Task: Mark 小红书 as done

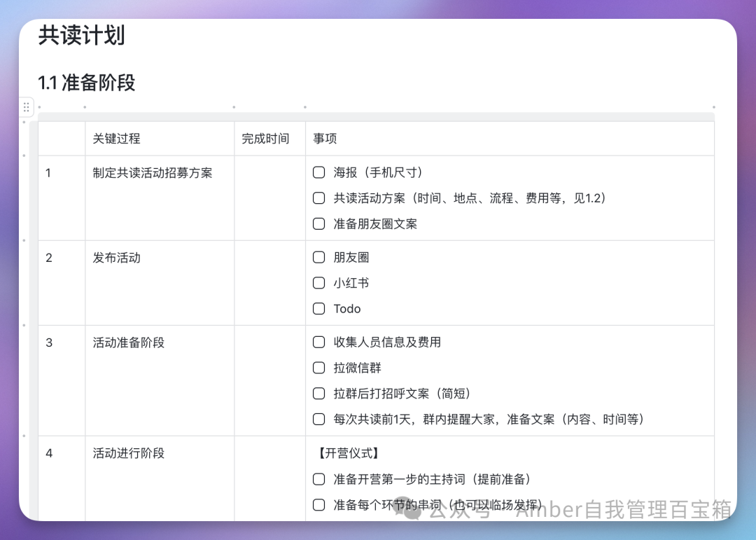Action: (318, 283)
